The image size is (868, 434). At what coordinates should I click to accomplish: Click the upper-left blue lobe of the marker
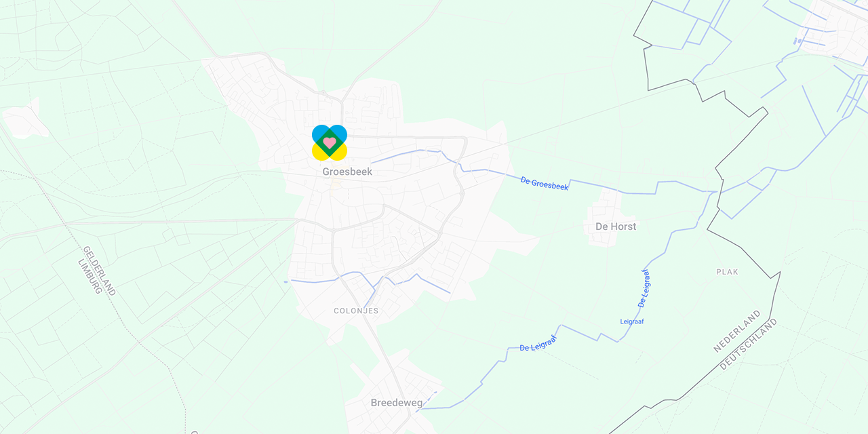319,132
